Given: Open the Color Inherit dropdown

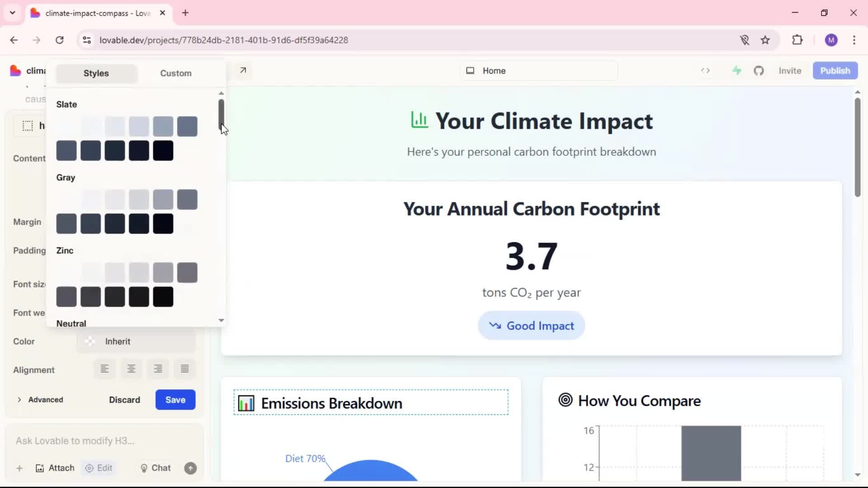Looking at the screenshot, I should (x=136, y=341).
